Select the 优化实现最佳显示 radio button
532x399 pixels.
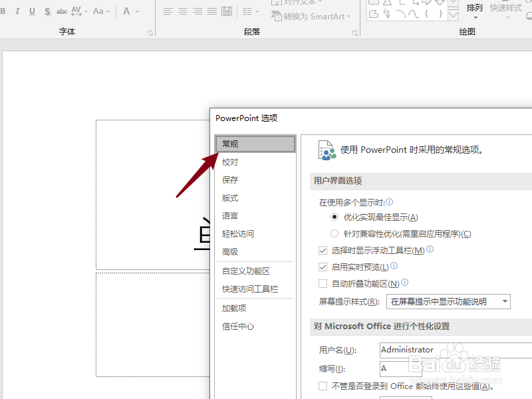[x=334, y=217]
